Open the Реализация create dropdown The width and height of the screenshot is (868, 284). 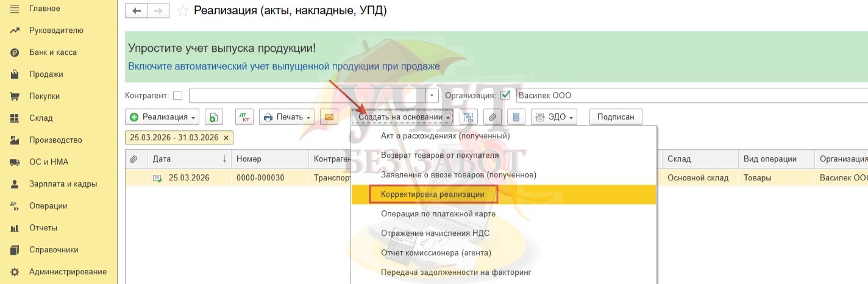coord(162,117)
